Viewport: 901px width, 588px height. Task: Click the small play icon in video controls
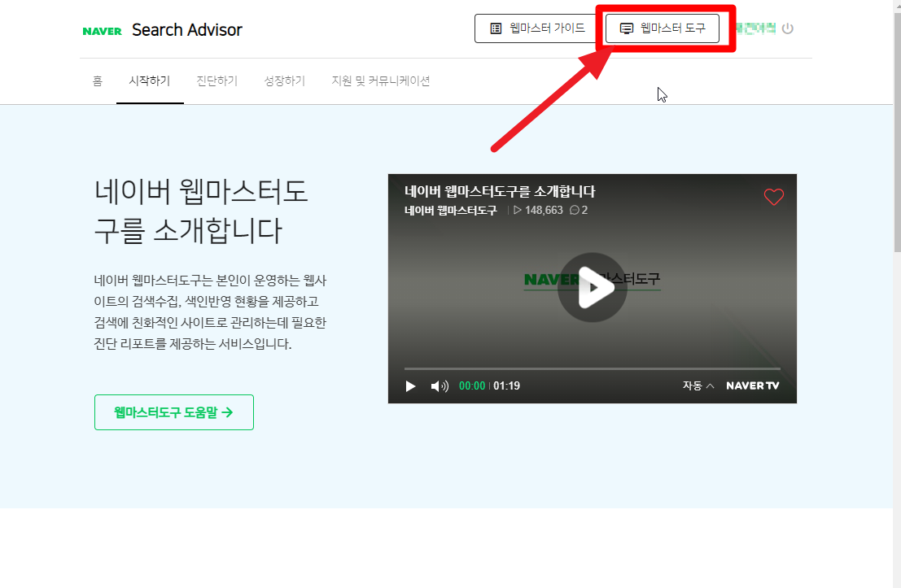[411, 386]
